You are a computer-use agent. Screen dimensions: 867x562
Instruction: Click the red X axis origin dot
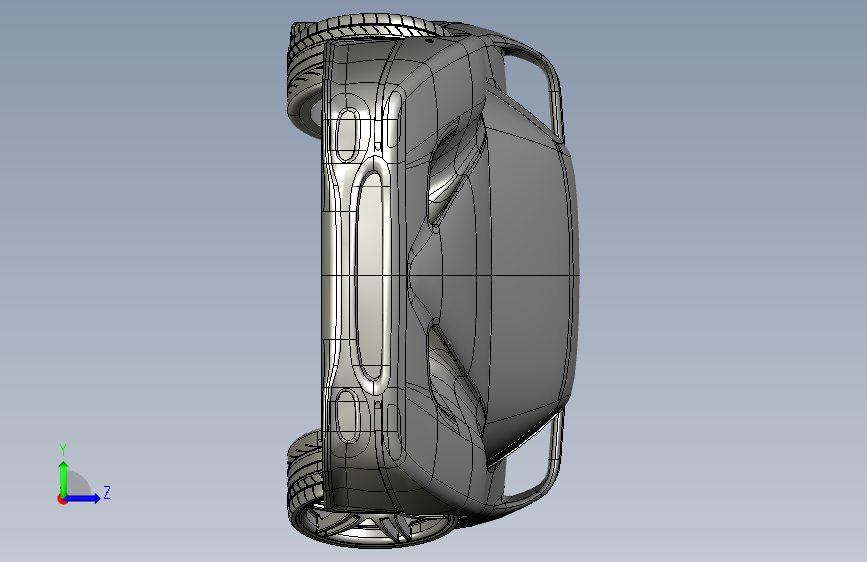[x=62, y=499]
